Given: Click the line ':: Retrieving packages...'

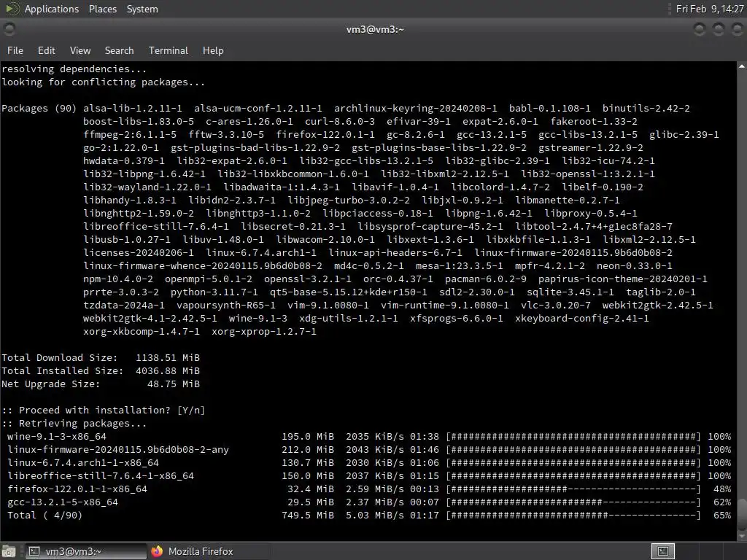Looking at the screenshot, I should coord(74,424).
